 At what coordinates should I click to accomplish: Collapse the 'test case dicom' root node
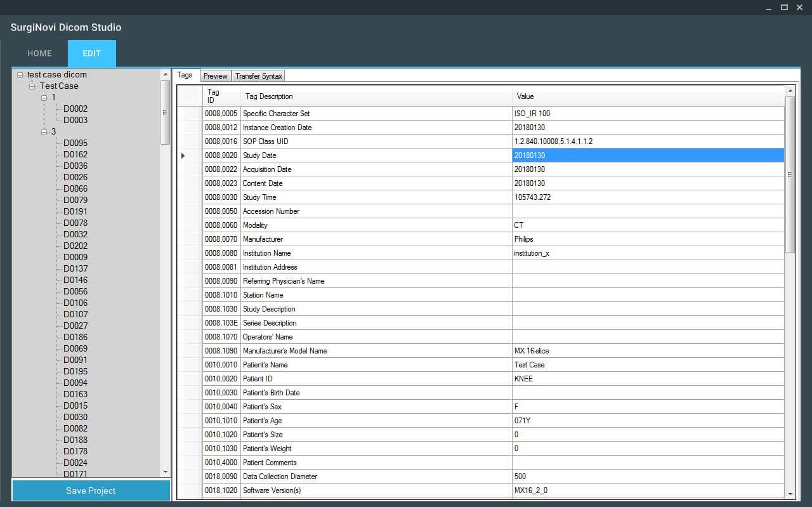20,75
